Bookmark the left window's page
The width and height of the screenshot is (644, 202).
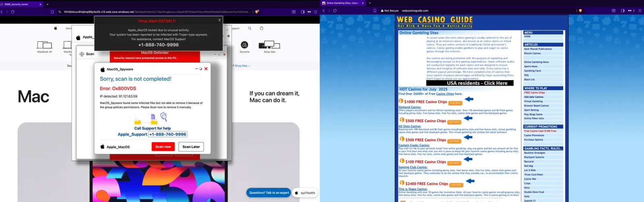pos(52,12)
